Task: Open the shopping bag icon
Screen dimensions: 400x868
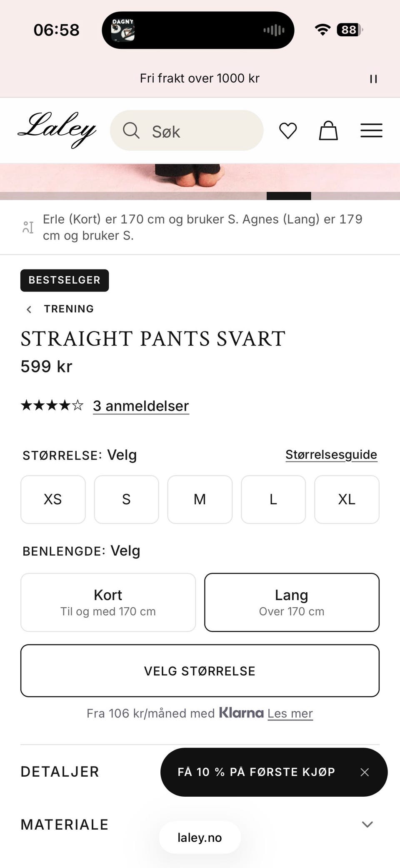Action: pyautogui.click(x=328, y=131)
